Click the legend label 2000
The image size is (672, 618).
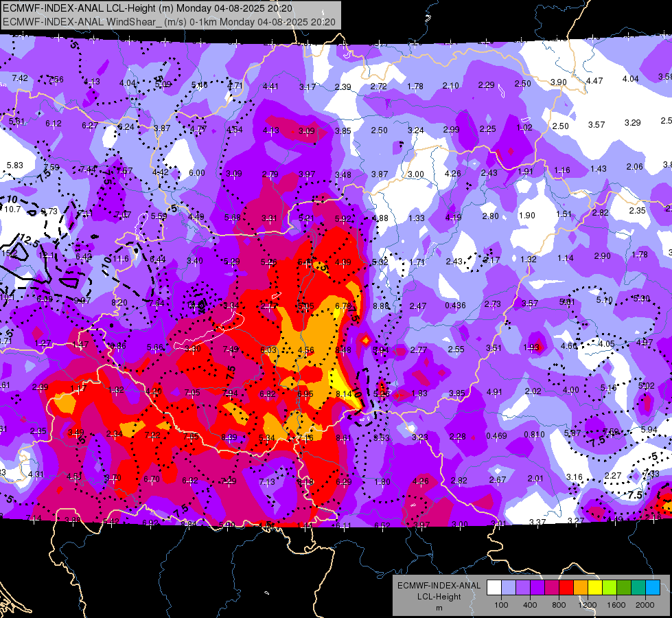(x=645, y=605)
